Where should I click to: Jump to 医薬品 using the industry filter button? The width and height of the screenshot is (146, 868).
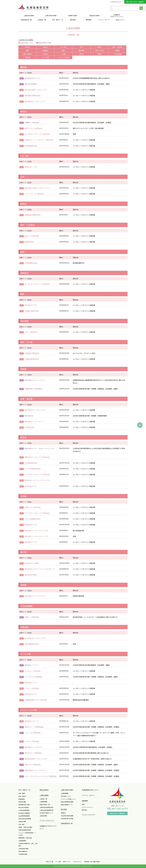(x=99, y=47)
